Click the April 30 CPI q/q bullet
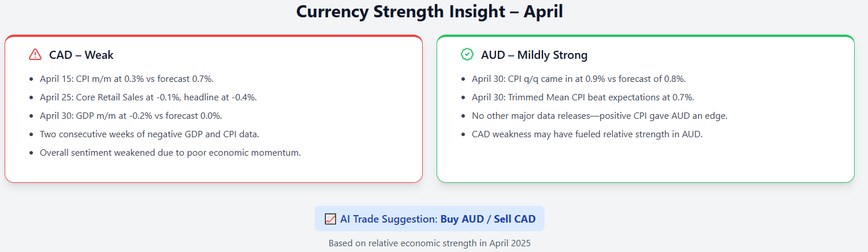The image size is (868, 252). (x=579, y=78)
